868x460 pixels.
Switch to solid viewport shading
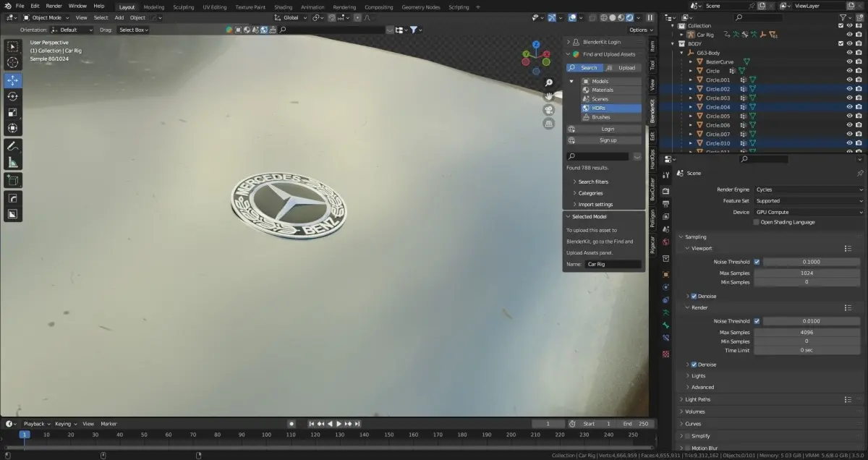613,17
